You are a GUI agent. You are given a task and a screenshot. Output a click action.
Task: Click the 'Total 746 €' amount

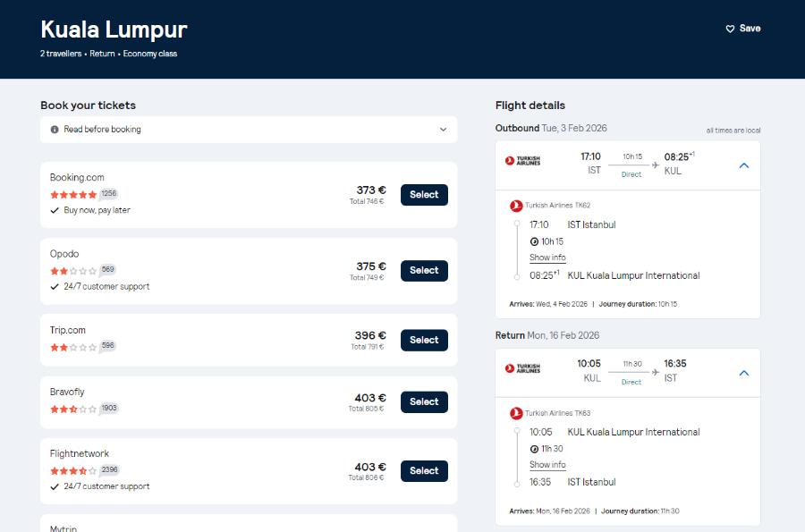[367, 201]
